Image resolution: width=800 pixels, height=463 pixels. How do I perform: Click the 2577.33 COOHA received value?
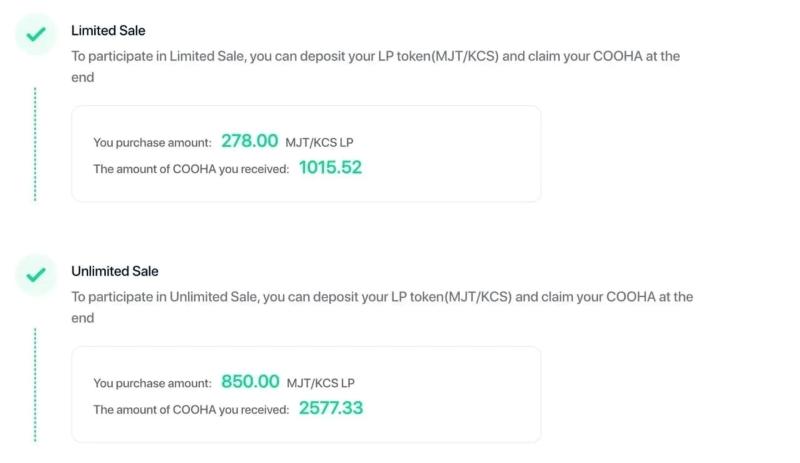pyautogui.click(x=331, y=408)
